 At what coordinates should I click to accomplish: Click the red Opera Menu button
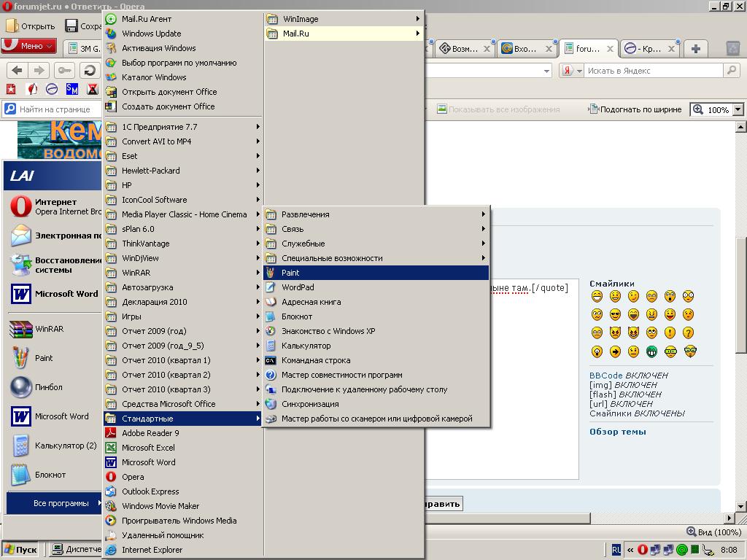(29, 46)
